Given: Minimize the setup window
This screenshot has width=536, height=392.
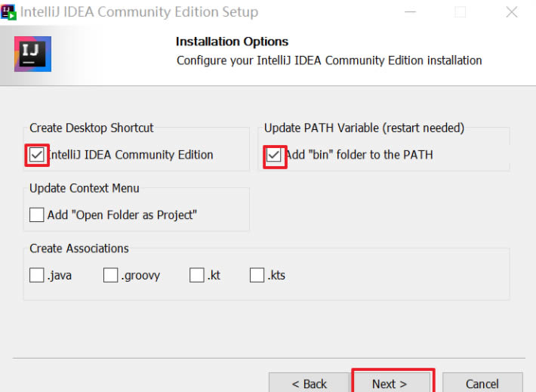Looking at the screenshot, I should 410,12.
